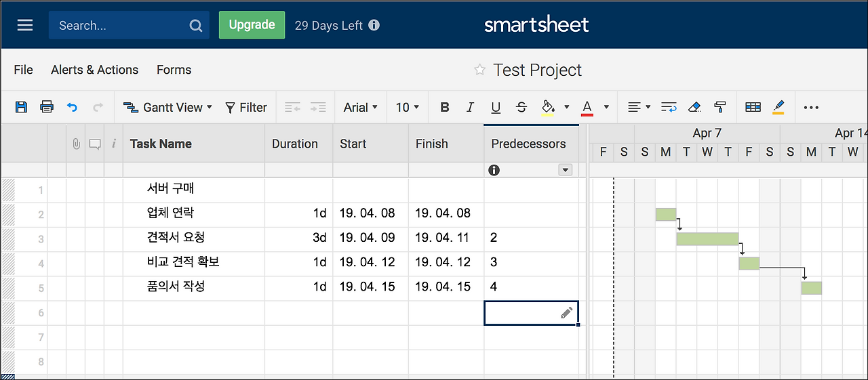Click the highlight changes pencil icon
The width and height of the screenshot is (868, 380).
coord(778,107)
